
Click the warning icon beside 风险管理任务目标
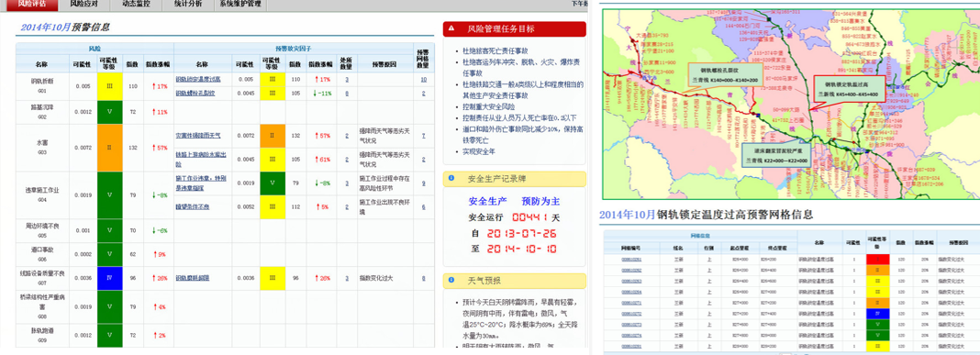[x=451, y=28]
